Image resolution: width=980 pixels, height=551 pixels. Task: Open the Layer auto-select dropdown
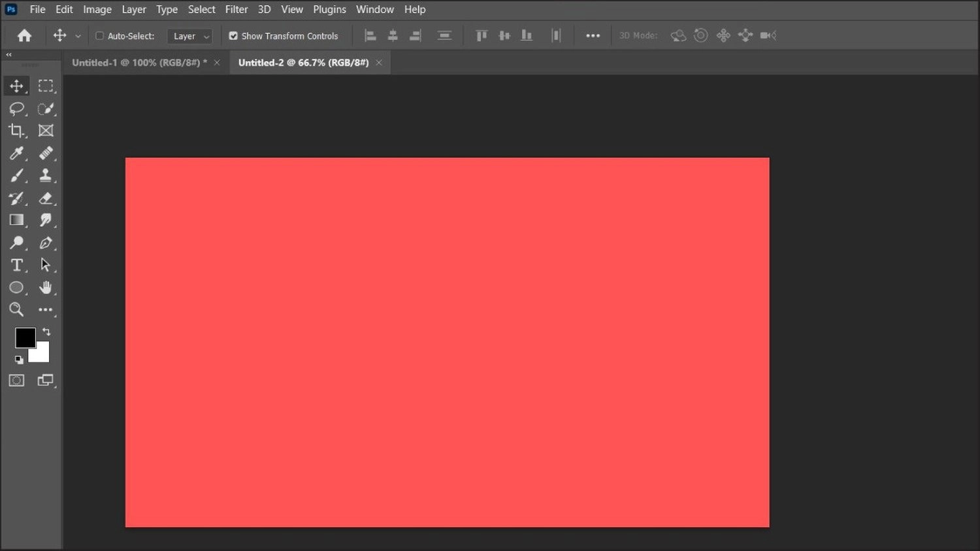pyautogui.click(x=189, y=37)
